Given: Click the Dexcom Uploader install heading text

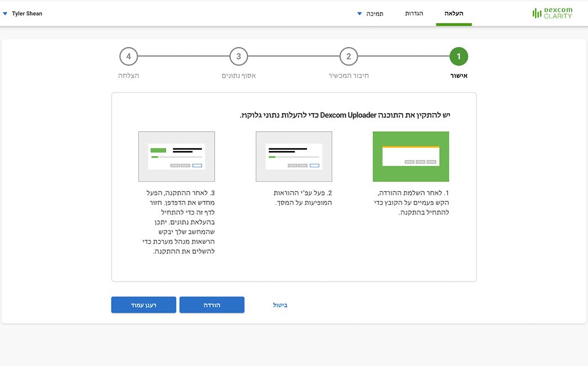Looking at the screenshot, I should [345, 115].
